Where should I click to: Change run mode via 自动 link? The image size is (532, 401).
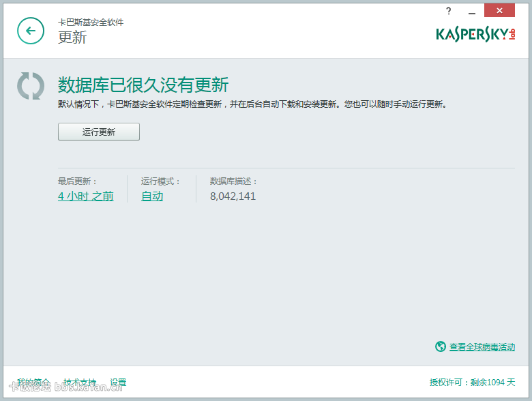pyautogui.click(x=152, y=196)
